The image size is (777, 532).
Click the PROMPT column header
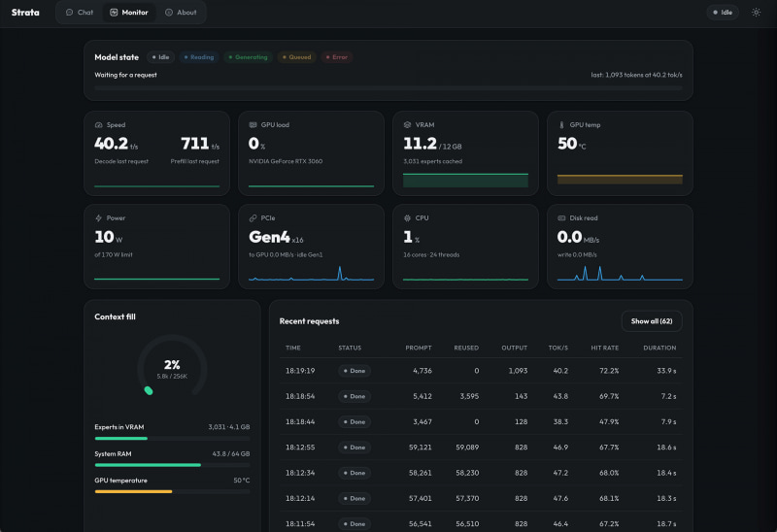[x=419, y=348]
